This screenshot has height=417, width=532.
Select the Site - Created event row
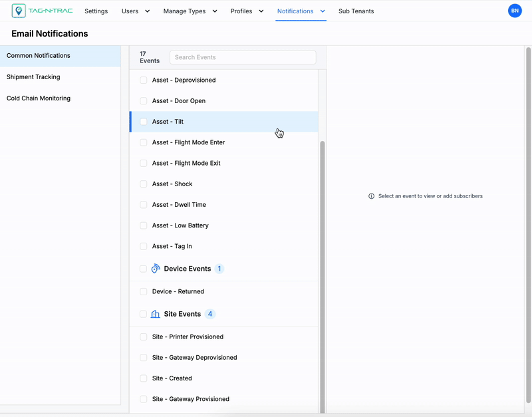[x=224, y=378]
